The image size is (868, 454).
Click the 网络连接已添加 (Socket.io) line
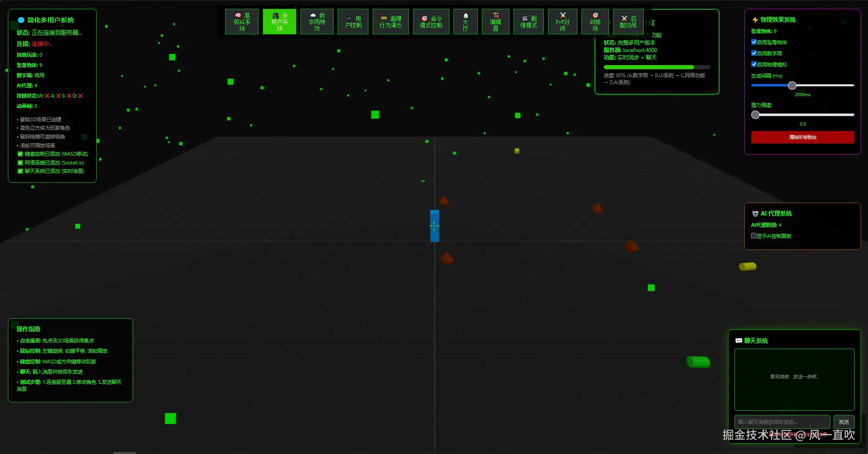pyautogui.click(x=51, y=163)
